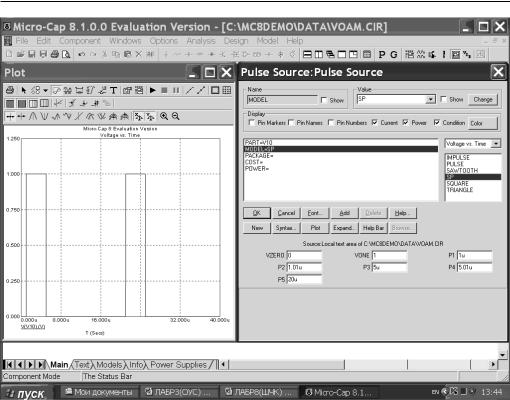Screen dimensions: 510x400
Task: Open the Voltage vs. Time dropdown
Action: (496, 144)
